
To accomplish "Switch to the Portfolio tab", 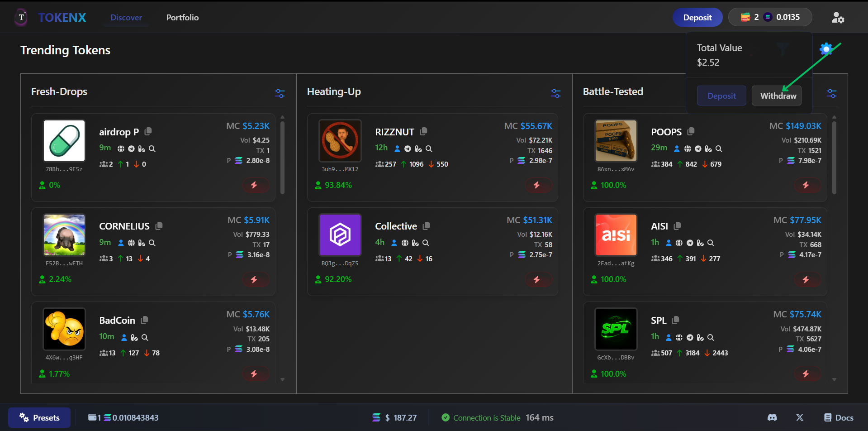I will coord(182,18).
